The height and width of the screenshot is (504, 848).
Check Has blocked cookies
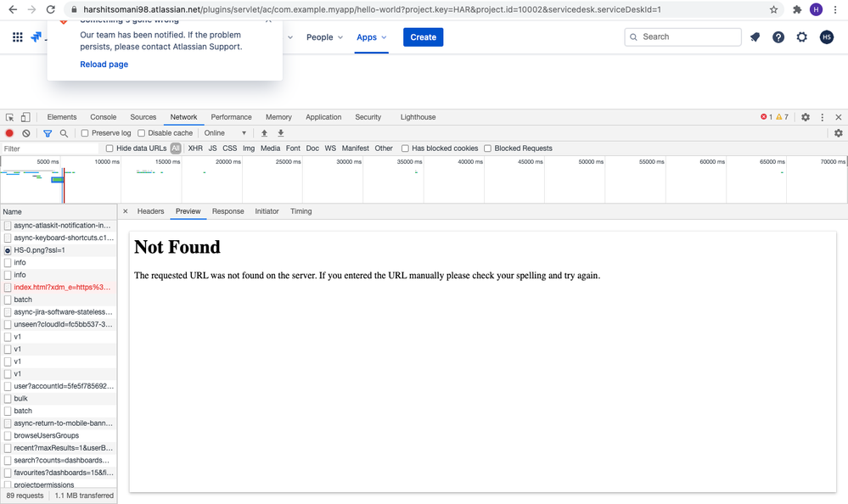(405, 148)
